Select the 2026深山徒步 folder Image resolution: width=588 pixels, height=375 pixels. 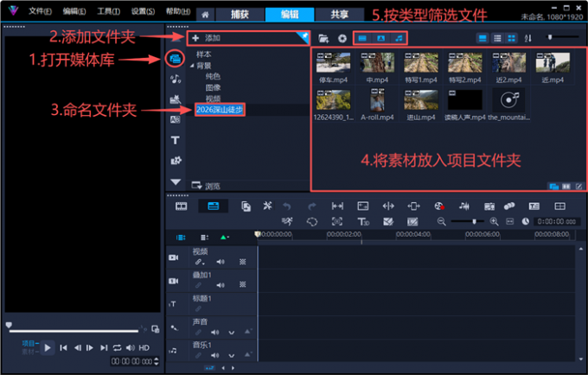pyautogui.click(x=220, y=110)
